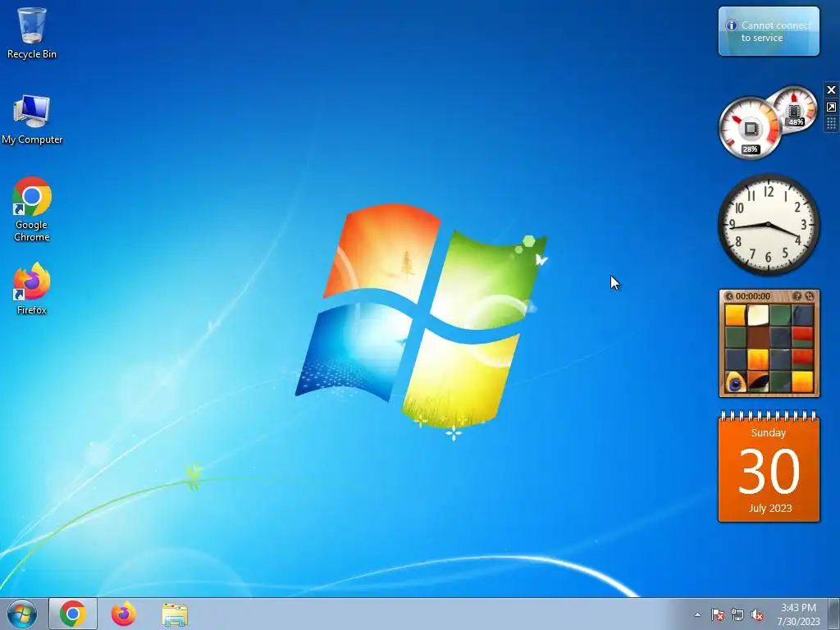Select the Firefox desktop shortcut

click(32, 288)
